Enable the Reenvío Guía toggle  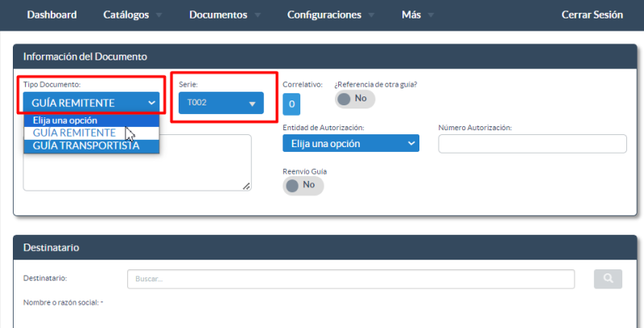point(303,185)
